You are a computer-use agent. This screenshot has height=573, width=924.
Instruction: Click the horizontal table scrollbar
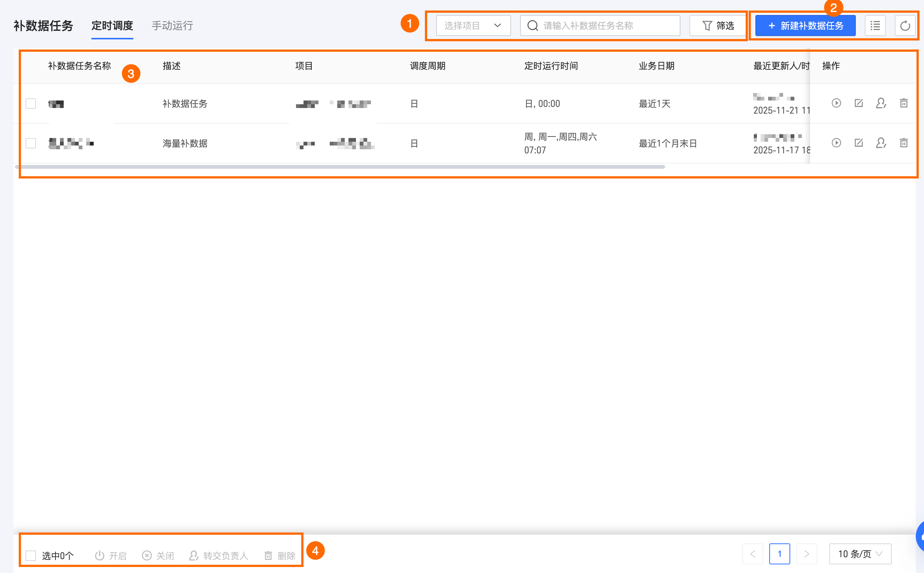click(x=340, y=167)
